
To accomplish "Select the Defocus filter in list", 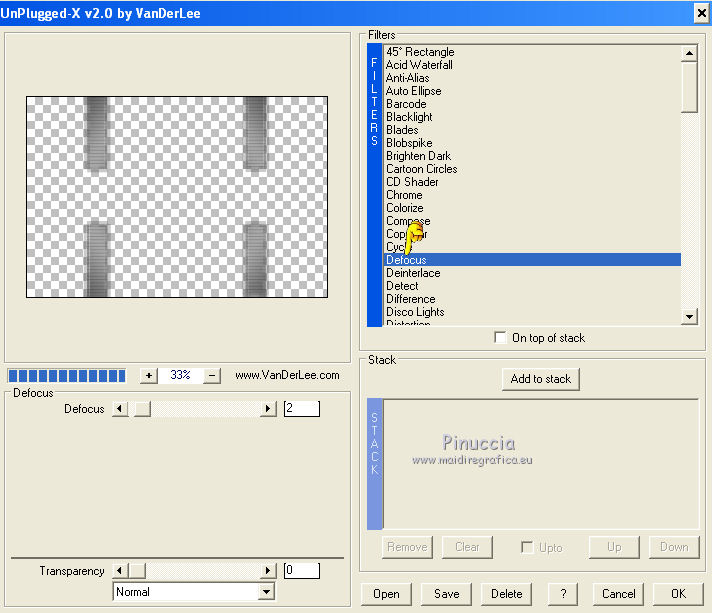I will (532, 260).
